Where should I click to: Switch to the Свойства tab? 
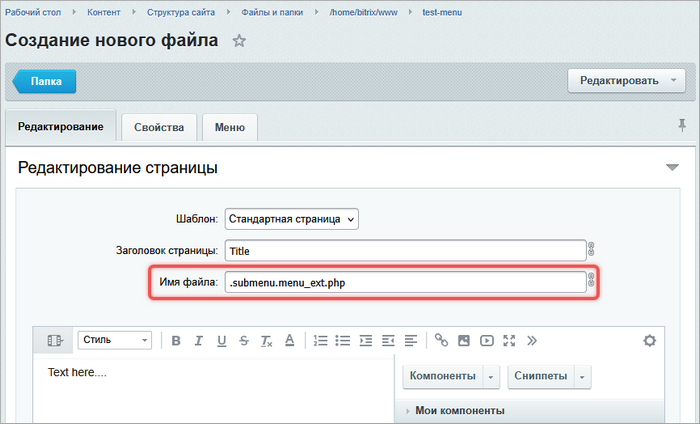158,128
